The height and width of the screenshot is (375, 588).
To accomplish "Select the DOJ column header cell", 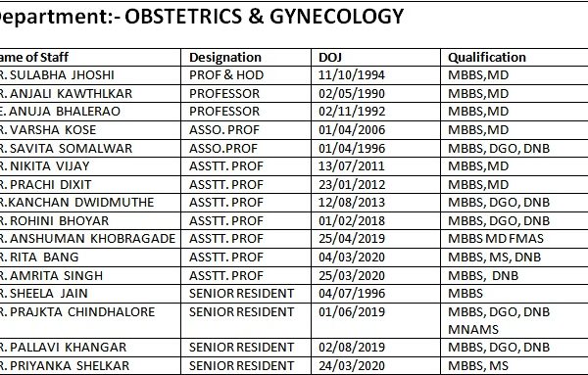I will pos(375,58).
